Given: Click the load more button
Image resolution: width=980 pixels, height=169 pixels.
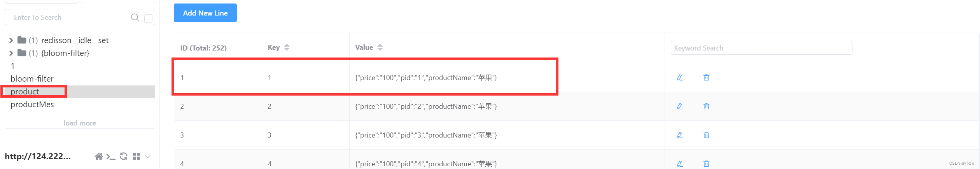Looking at the screenshot, I should click(80, 123).
